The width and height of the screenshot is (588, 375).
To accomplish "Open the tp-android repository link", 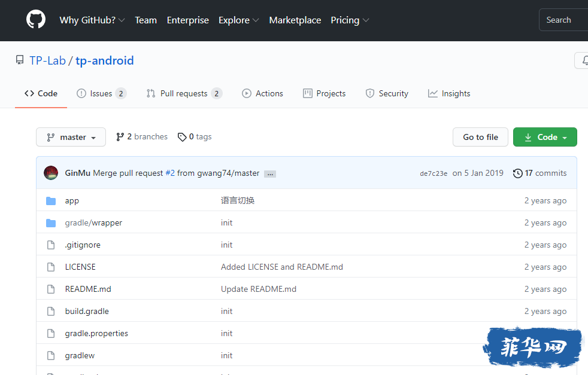I will click(105, 60).
